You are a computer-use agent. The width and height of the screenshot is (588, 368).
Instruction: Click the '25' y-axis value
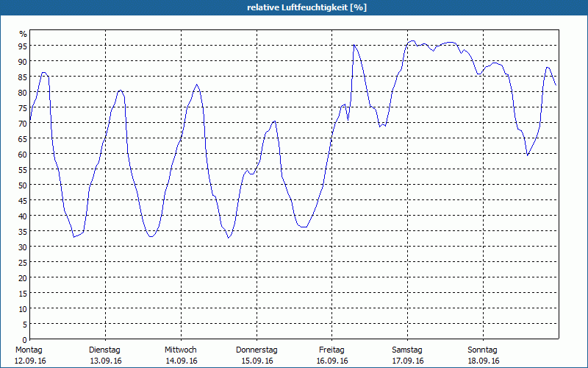(23, 263)
